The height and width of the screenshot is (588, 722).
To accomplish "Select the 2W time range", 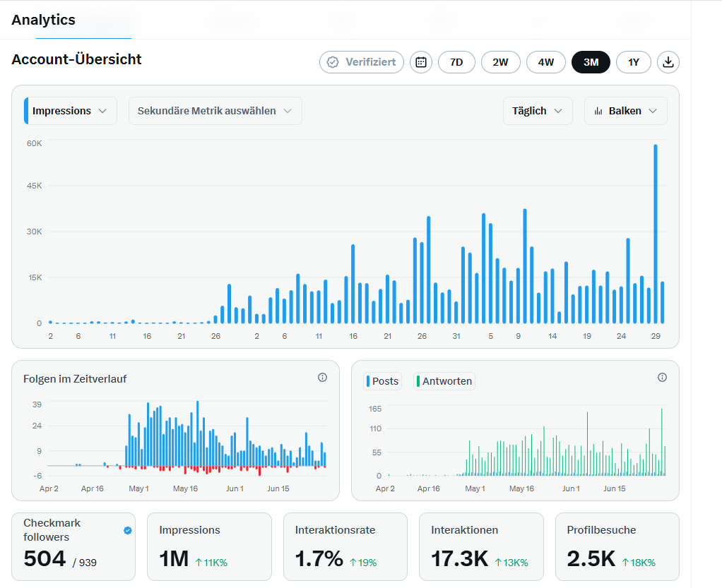I will pos(500,62).
